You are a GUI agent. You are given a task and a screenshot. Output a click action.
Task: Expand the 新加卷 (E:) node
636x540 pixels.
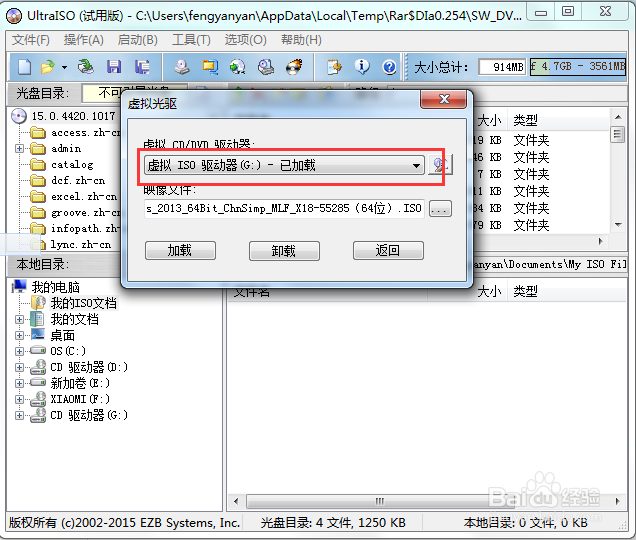point(19,383)
